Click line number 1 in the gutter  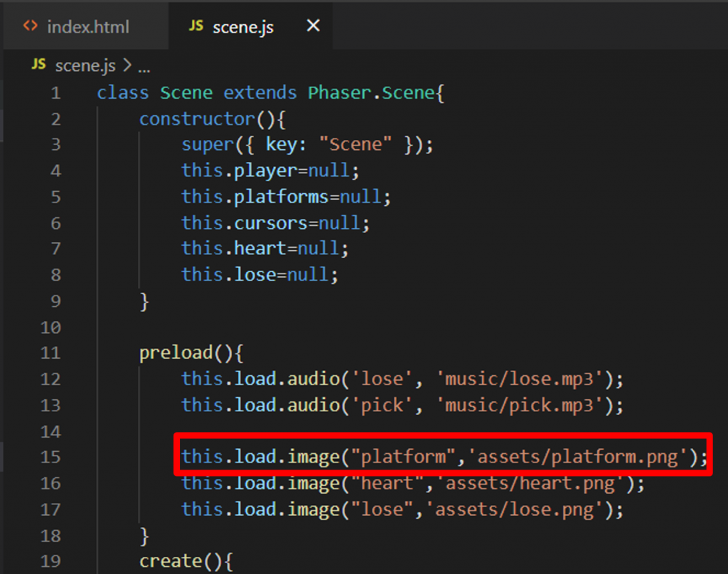(x=55, y=93)
